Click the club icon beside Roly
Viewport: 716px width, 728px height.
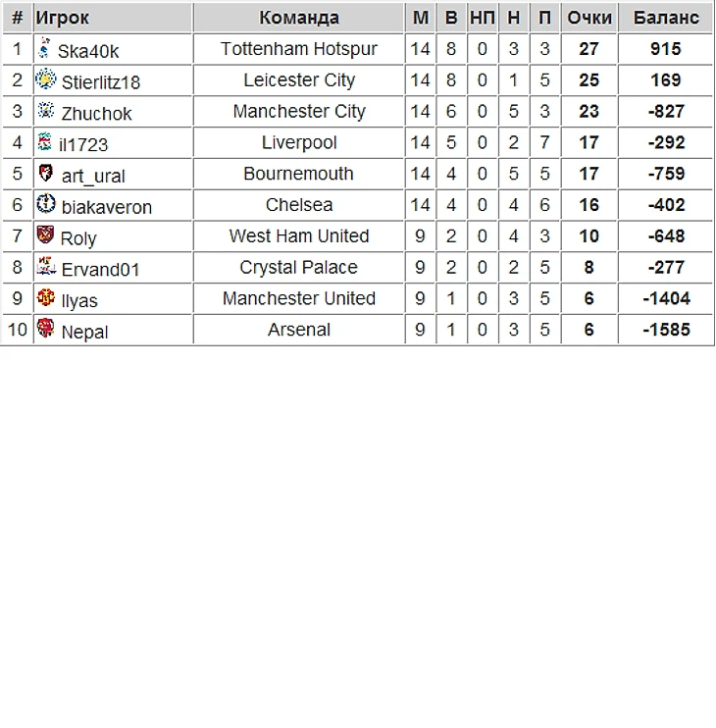coord(45,235)
